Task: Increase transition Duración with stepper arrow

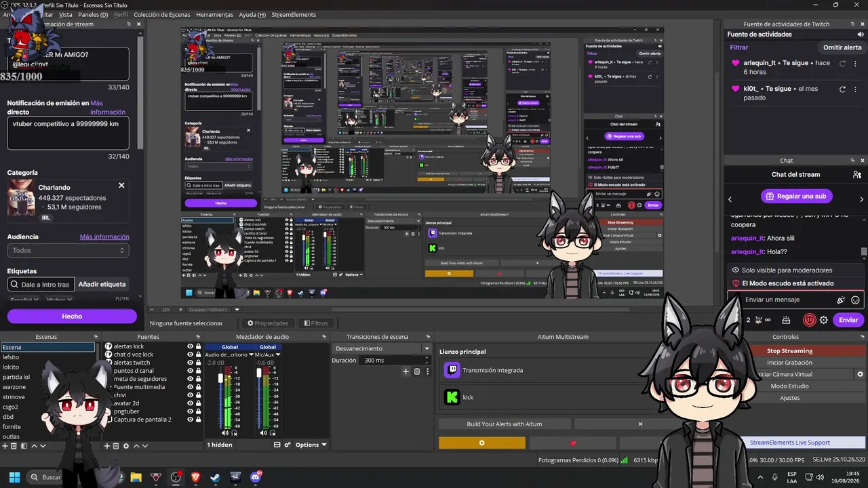Action: pyautogui.click(x=427, y=357)
